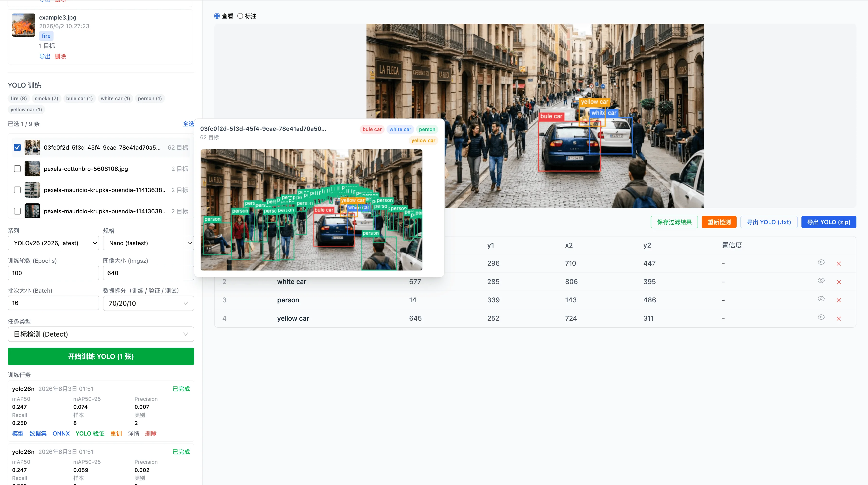Click yellow car tag in preview popup
The image size is (868, 485).
(x=423, y=141)
